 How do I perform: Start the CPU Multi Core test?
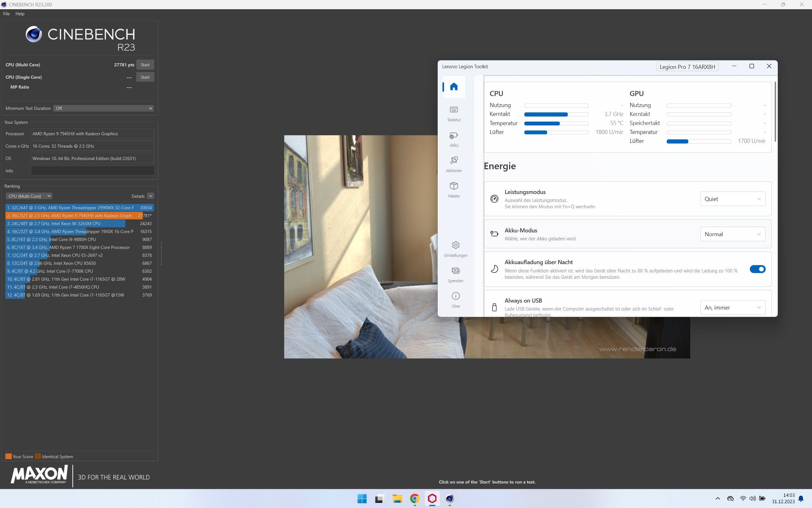point(145,65)
